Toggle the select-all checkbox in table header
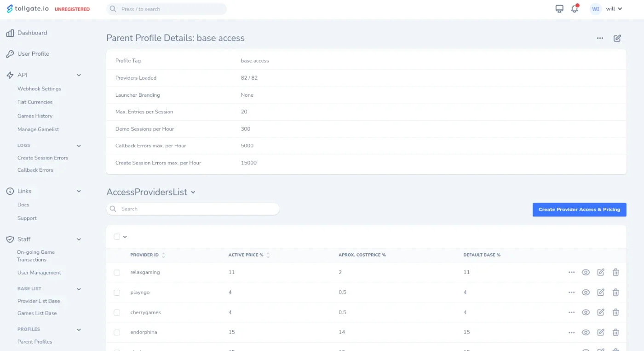 pos(117,237)
